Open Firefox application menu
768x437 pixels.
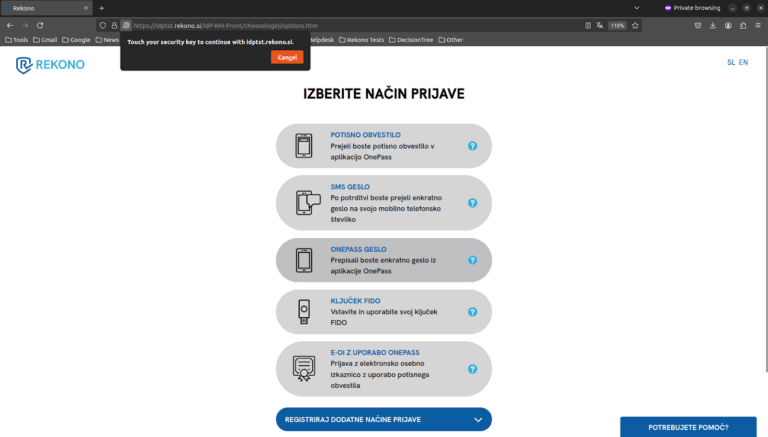(x=758, y=25)
